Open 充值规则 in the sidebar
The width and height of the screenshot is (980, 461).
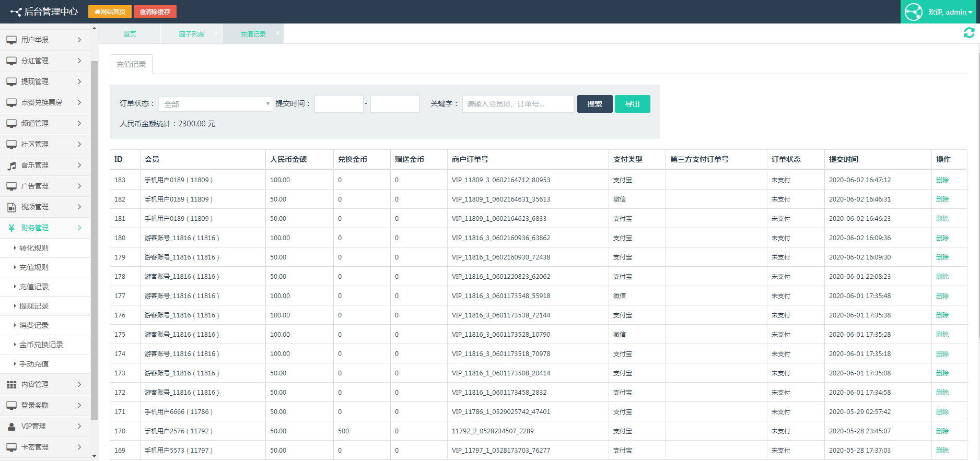click(x=34, y=267)
